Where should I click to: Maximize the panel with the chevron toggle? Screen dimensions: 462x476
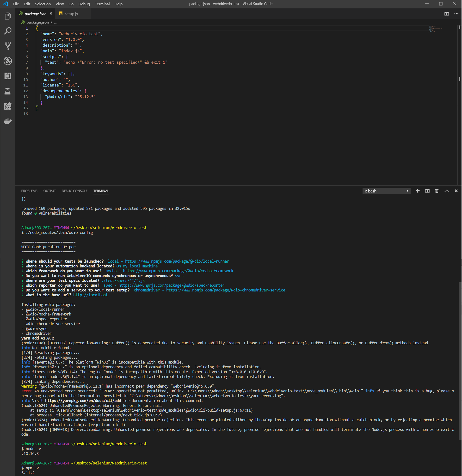tap(446, 191)
